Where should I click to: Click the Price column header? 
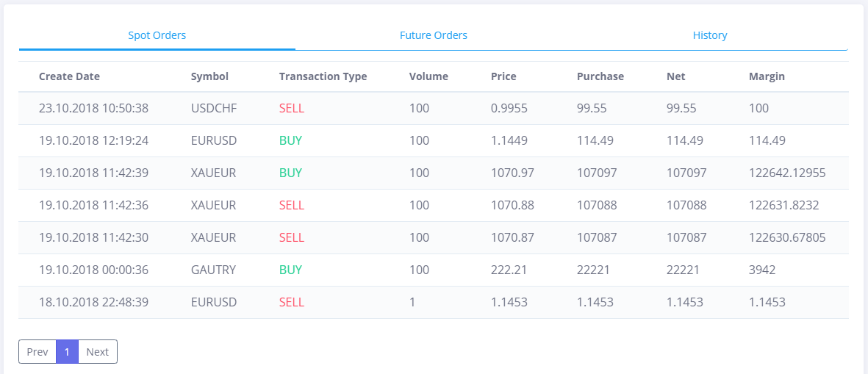tap(503, 77)
